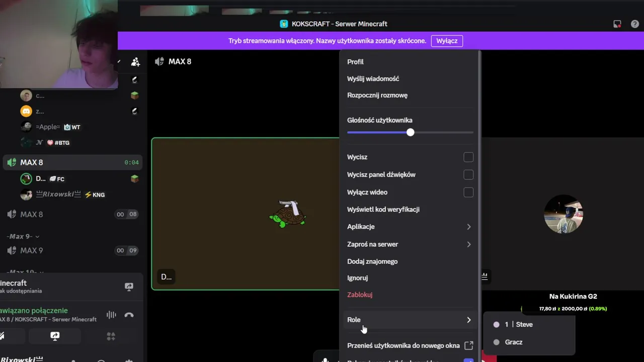Click the KOKSCRAFT server icon in title bar
Viewport: 644px width, 362px height.
tap(284, 24)
